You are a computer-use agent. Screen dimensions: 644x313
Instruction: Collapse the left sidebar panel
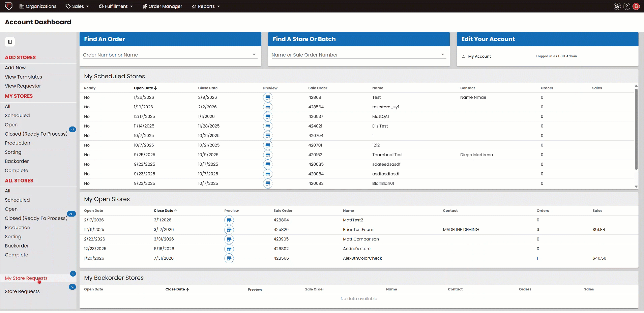coord(10,42)
